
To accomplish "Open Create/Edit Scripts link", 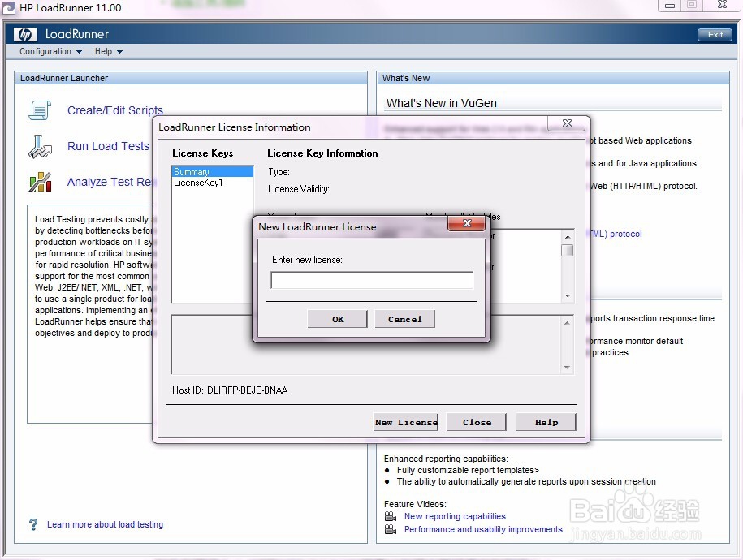I will pyautogui.click(x=115, y=110).
